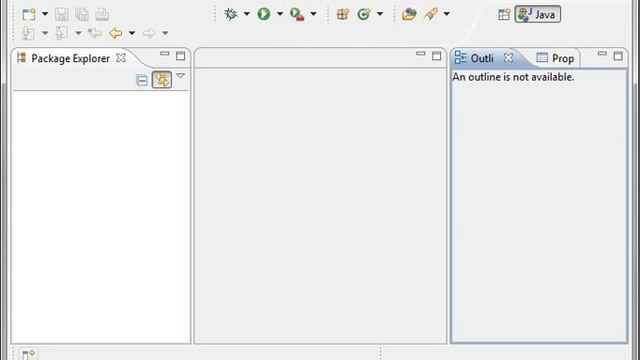Click the Print icon
The height and width of the screenshot is (360, 640).
point(102,15)
